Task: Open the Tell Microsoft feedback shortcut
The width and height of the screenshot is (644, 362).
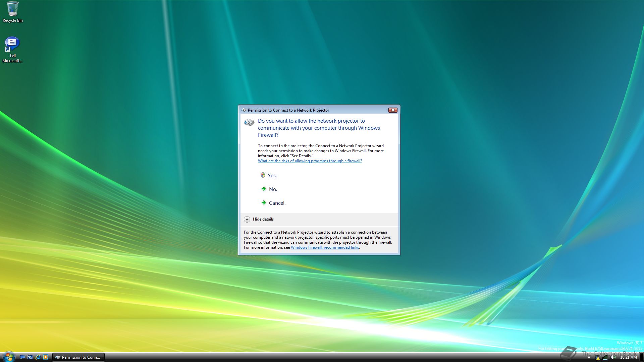Action: click(12, 50)
